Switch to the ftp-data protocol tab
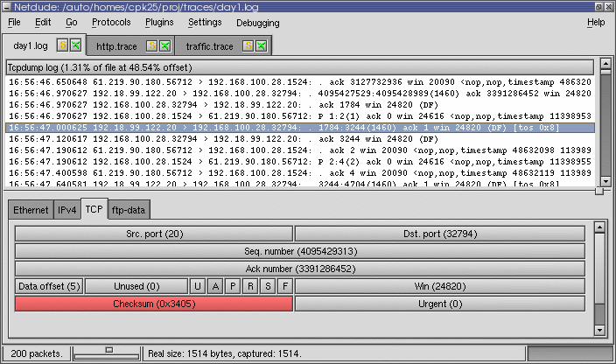 [129, 210]
